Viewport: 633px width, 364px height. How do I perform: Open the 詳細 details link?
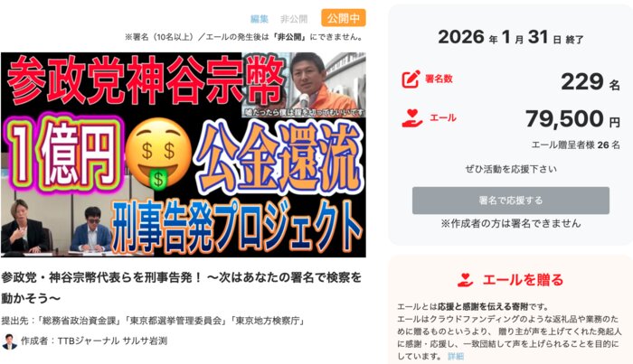456,357
